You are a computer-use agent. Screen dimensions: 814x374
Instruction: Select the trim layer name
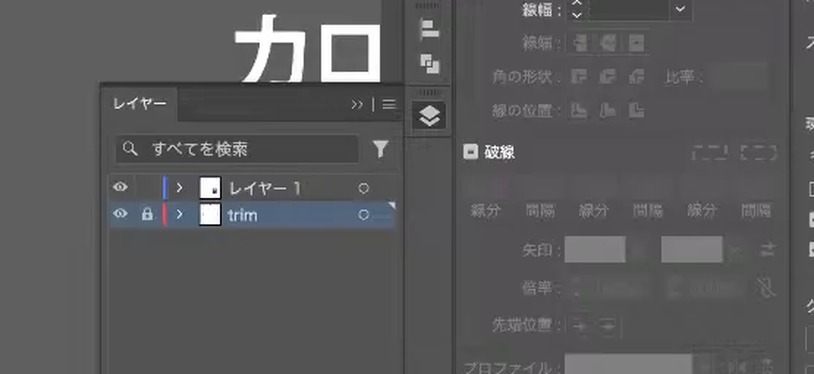pyautogui.click(x=242, y=215)
